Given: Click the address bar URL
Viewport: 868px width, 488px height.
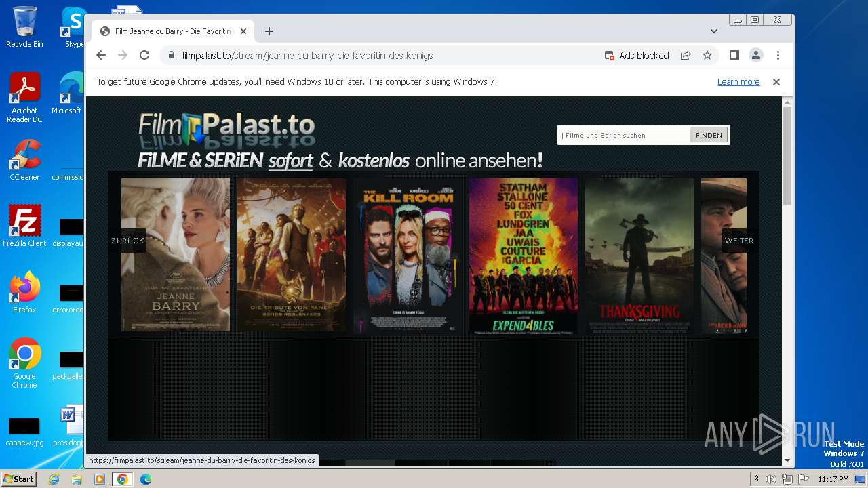Looking at the screenshot, I should pos(307,56).
